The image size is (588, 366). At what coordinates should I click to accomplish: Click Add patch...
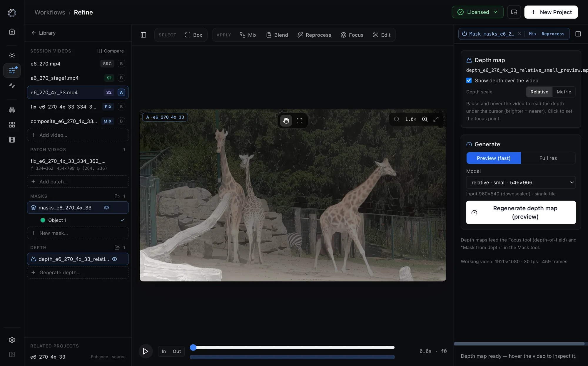coord(78,182)
